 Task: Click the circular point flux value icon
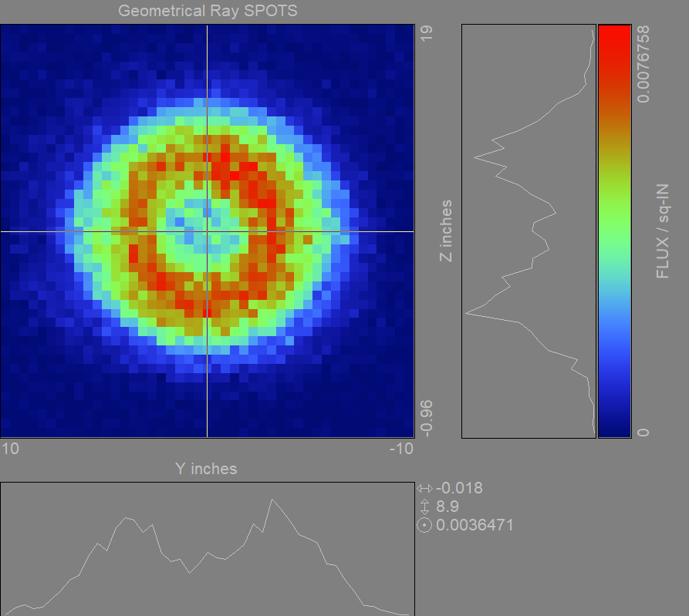click(424, 525)
